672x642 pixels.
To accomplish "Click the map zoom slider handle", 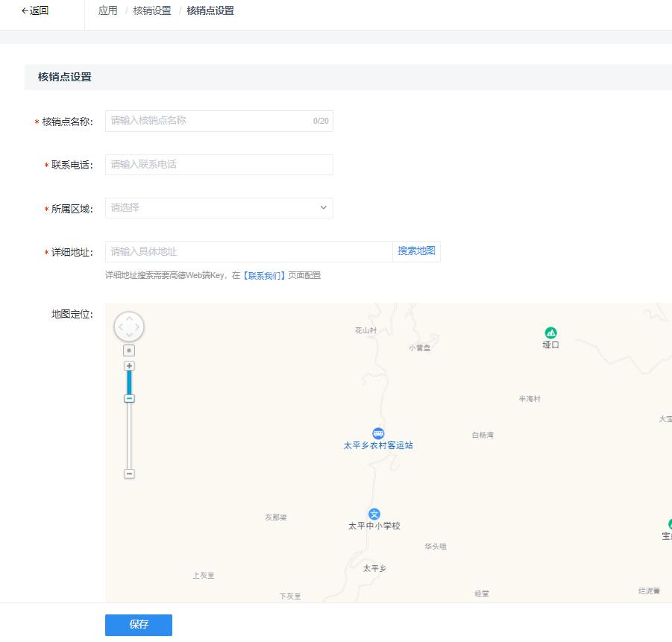I will click(129, 398).
